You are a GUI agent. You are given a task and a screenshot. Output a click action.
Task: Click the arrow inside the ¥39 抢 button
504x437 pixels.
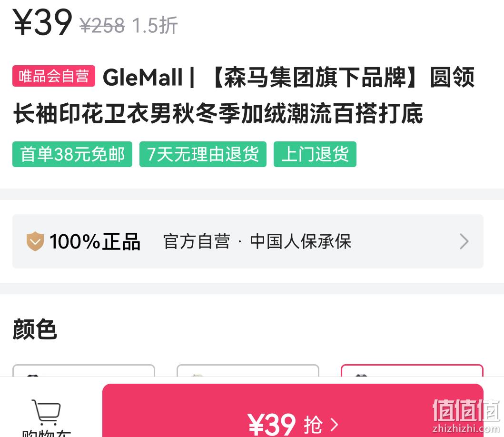(x=335, y=425)
